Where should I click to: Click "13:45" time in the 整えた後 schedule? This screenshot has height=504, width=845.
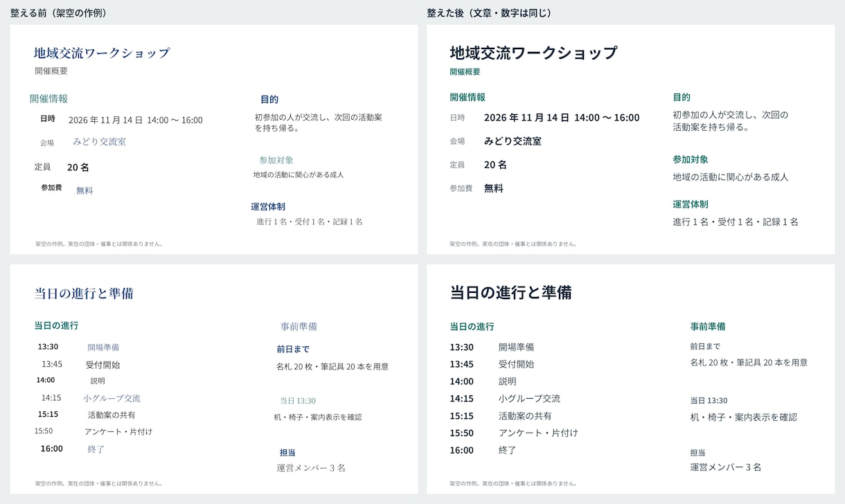pos(461,364)
